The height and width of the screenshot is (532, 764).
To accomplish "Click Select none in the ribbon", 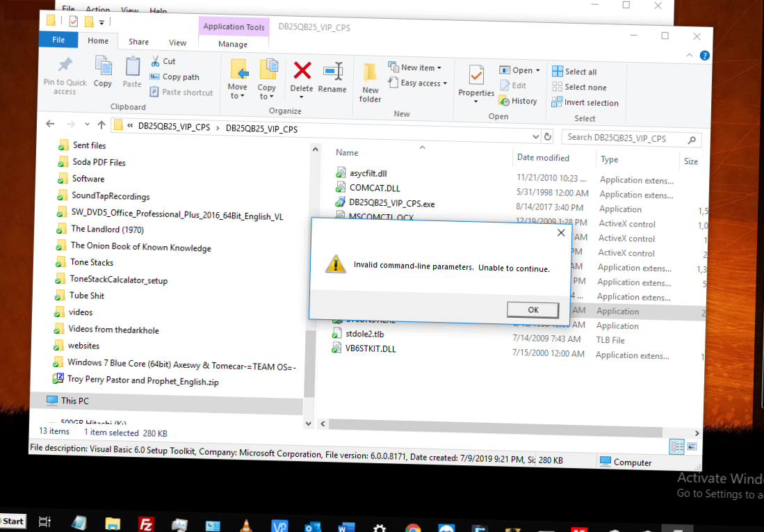I will click(x=579, y=87).
